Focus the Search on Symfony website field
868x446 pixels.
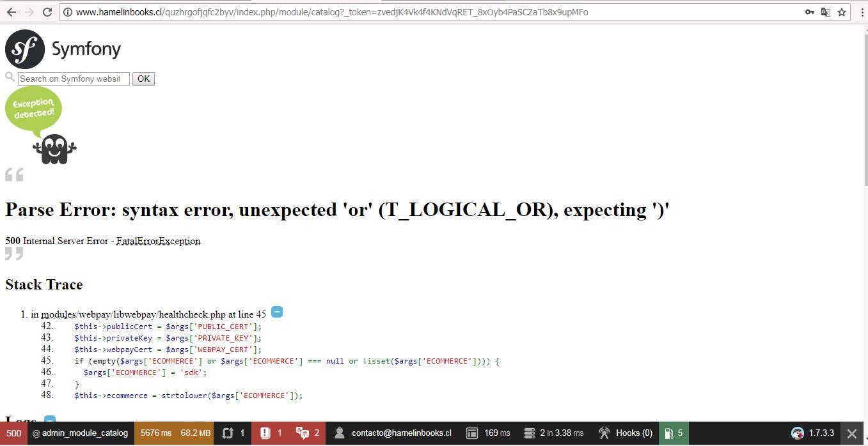pos(74,79)
